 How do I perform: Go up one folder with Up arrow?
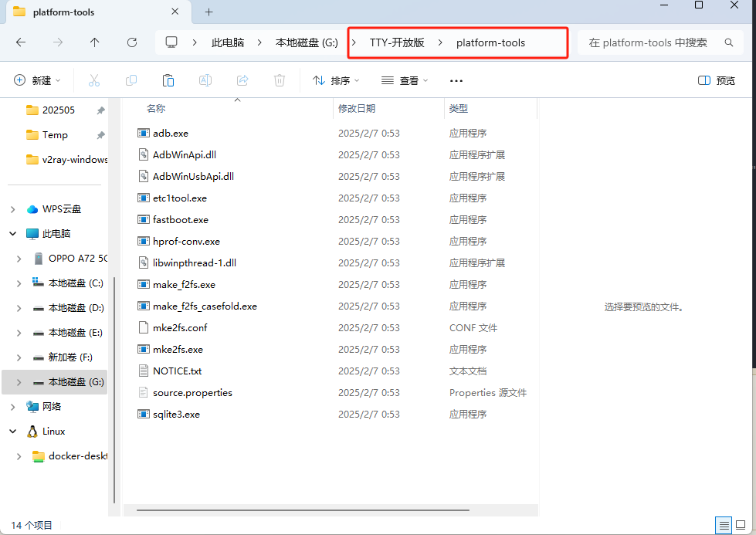(95, 42)
